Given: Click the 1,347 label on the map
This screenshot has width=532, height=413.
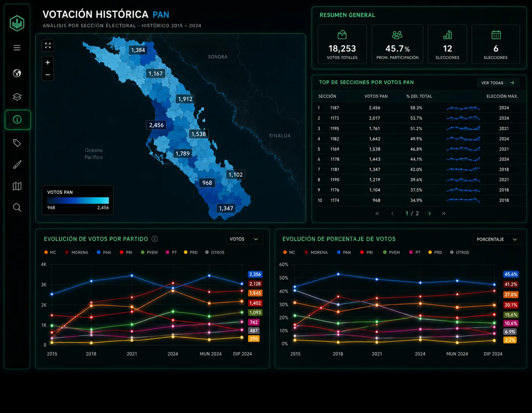Looking at the screenshot, I should click(x=226, y=209).
